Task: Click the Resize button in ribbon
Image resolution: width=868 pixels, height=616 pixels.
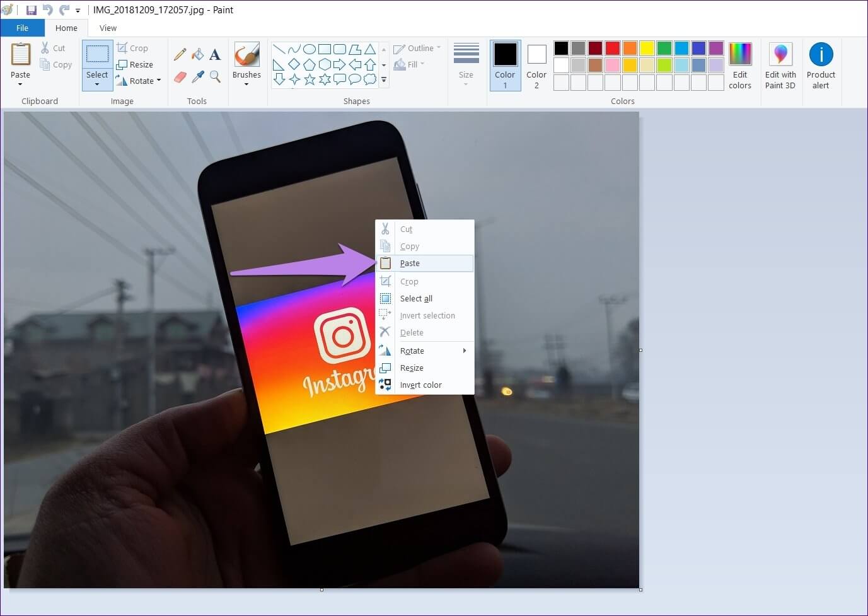Action: coord(135,64)
